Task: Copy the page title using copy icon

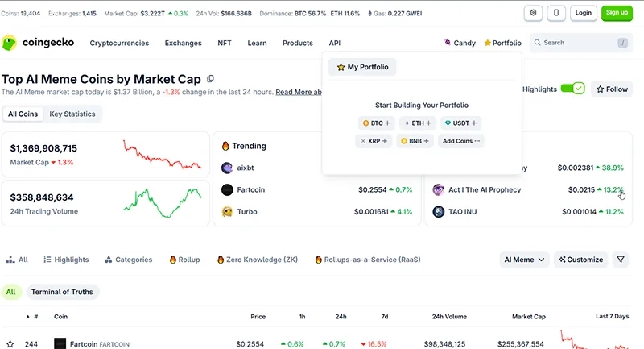Action: 210,79
